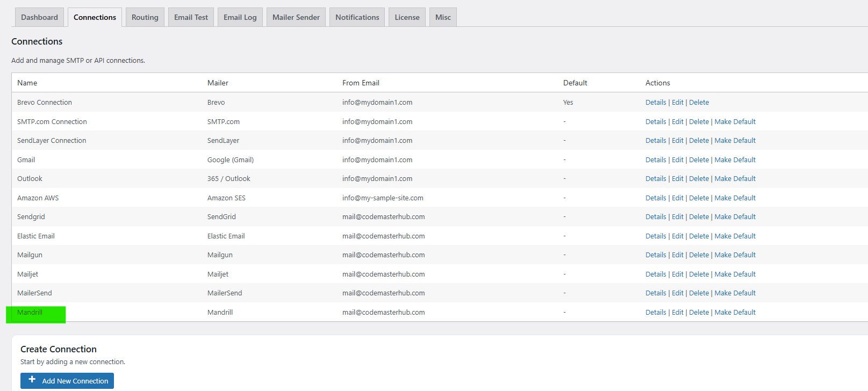
Task: Click the plus icon on Add New Connection
Action: point(32,380)
